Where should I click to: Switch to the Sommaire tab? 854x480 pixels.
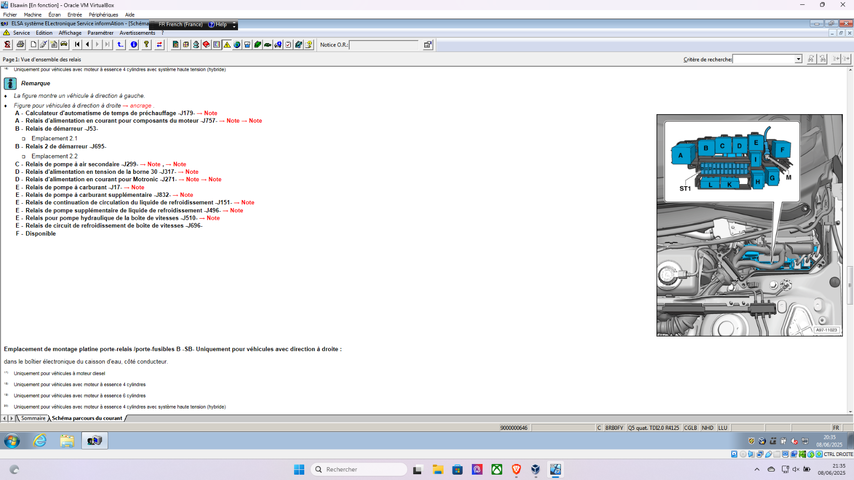(33, 418)
